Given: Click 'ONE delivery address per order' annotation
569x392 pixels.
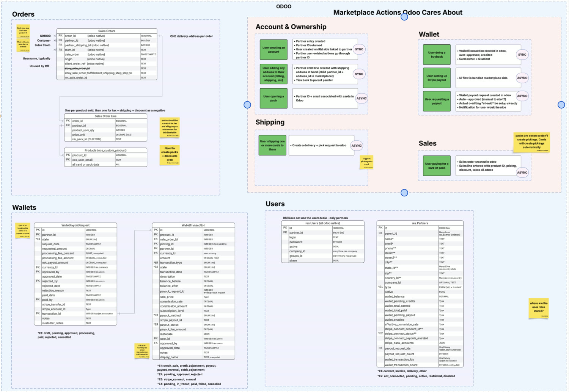Looking at the screenshot, I should click(x=192, y=36).
